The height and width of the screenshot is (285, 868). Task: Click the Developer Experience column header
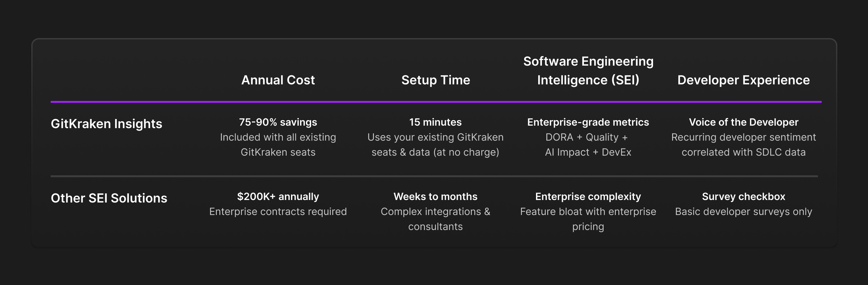pos(743,80)
